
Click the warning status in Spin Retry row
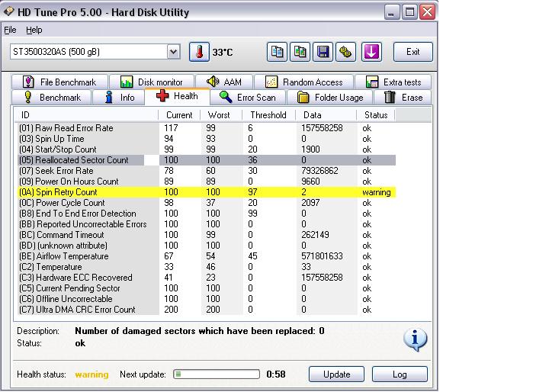tap(377, 192)
